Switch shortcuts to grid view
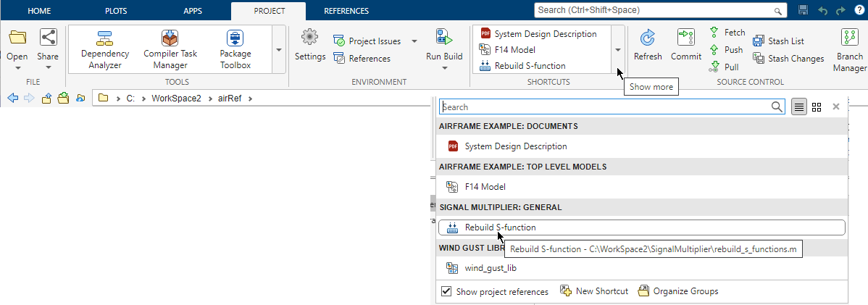This screenshot has height=305, width=868. [x=817, y=106]
